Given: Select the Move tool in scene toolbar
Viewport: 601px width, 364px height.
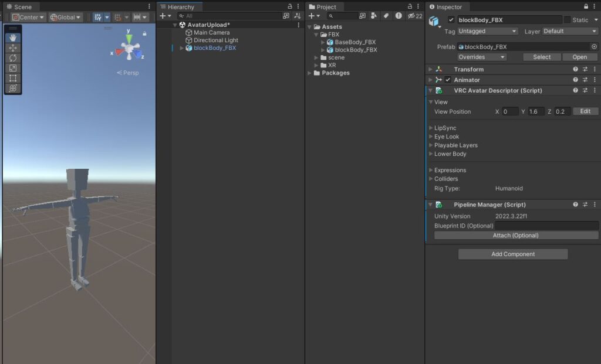Looking at the screenshot, I should click(x=13, y=48).
